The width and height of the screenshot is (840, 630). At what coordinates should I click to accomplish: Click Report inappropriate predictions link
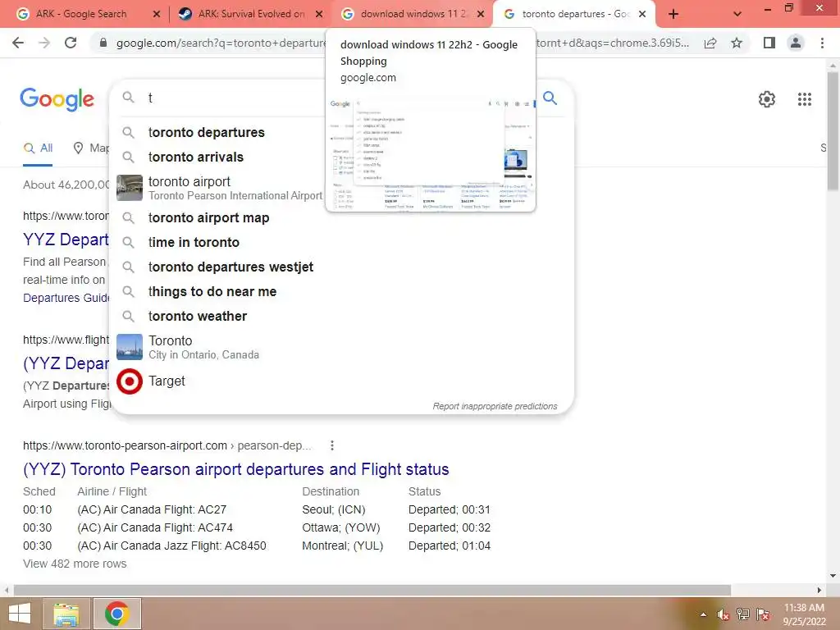click(495, 407)
